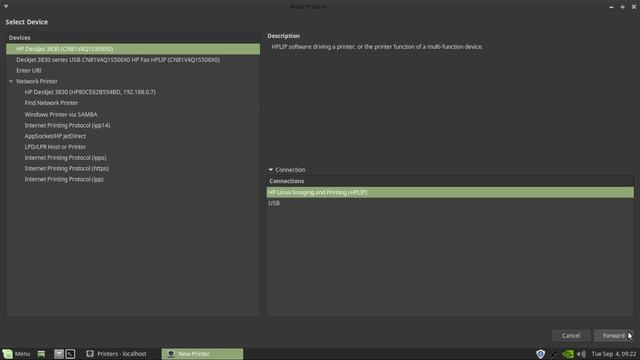
Task: Select Internet Printing Protocol (https)
Action: coord(133,168)
